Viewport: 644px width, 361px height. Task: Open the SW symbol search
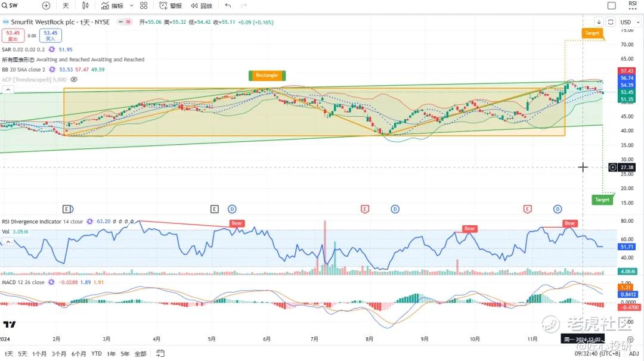(10, 5)
